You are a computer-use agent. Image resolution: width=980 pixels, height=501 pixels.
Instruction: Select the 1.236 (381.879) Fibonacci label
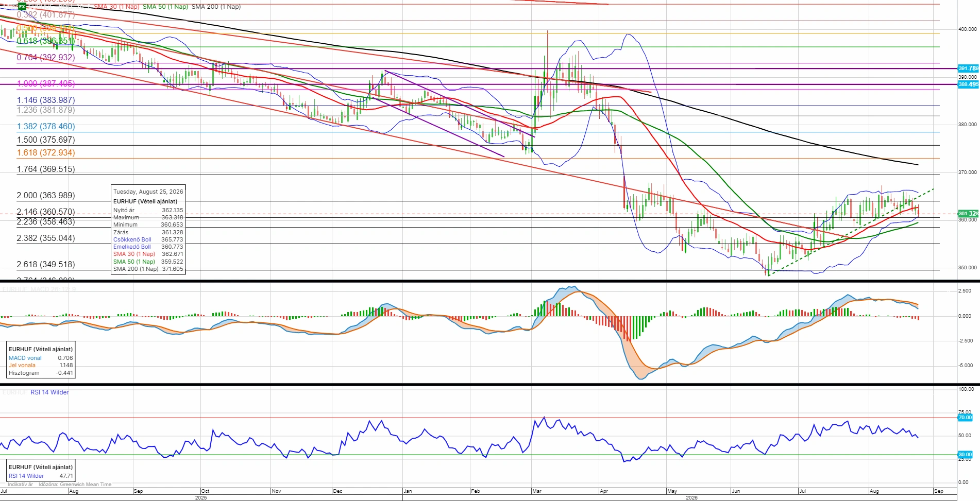46,110
